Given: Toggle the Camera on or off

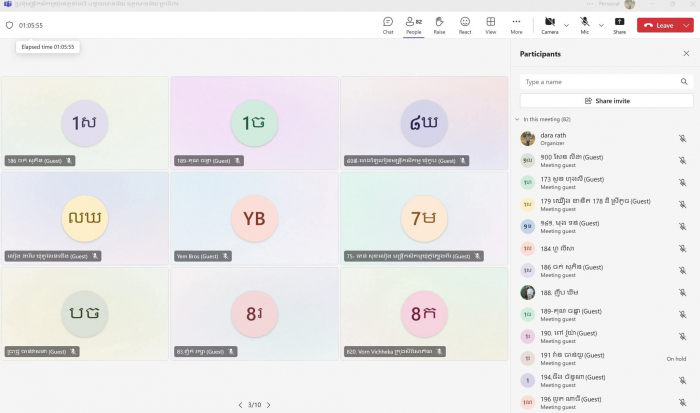Looking at the screenshot, I should (x=550, y=24).
